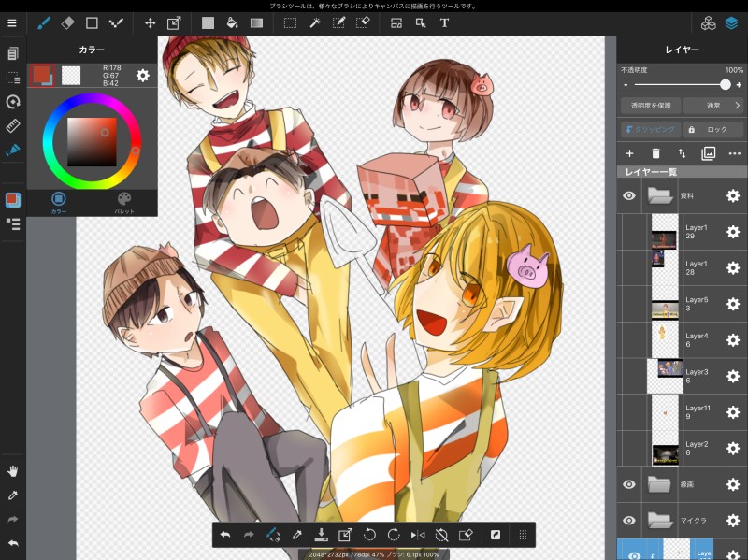Open settings gear for Layer4 6
This screenshot has height=560, width=748.
[733, 340]
